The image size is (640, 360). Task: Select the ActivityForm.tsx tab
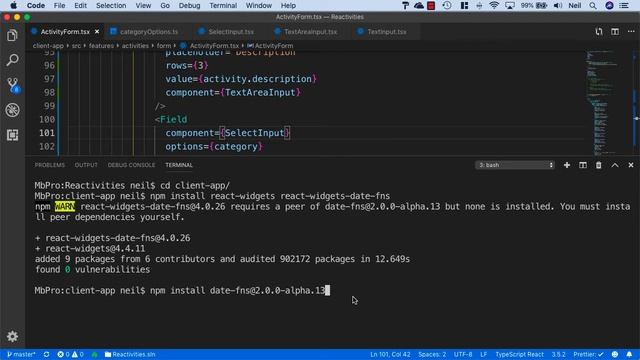coord(65,32)
